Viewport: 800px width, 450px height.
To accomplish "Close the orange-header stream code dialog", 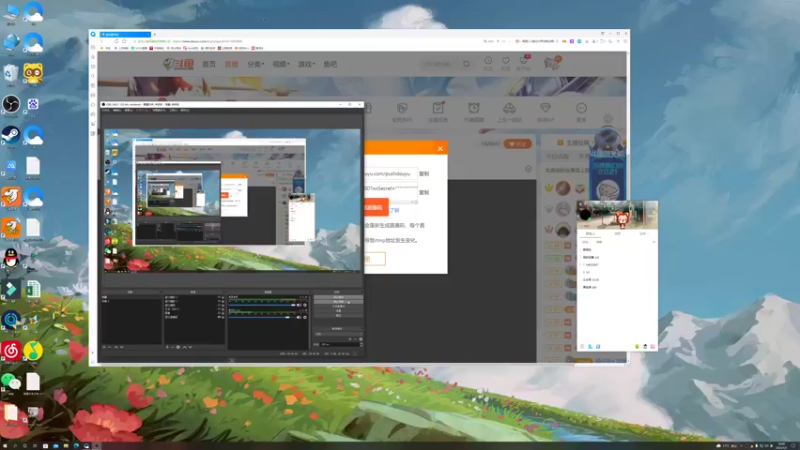I will (x=440, y=148).
